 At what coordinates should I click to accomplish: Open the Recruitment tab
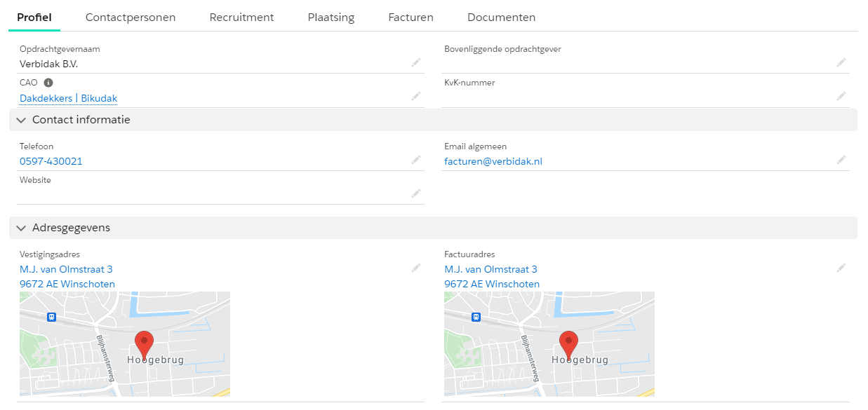[241, 18]
